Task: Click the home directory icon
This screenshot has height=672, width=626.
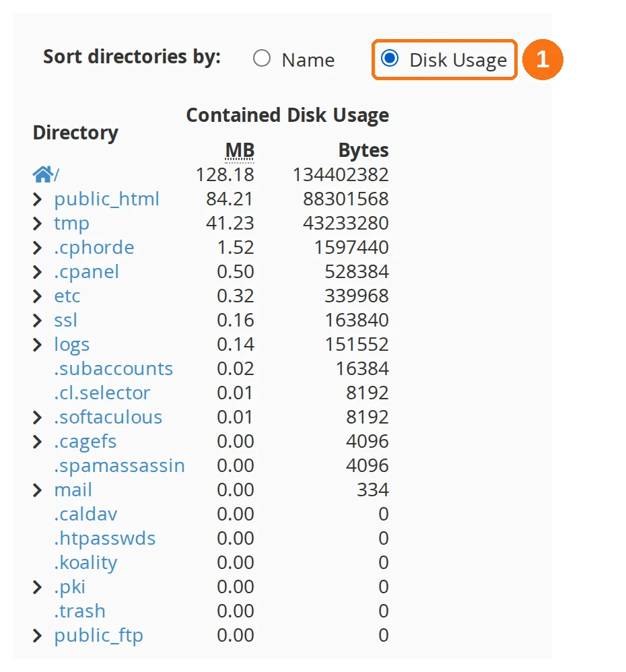Action: (x=43, y=174)
